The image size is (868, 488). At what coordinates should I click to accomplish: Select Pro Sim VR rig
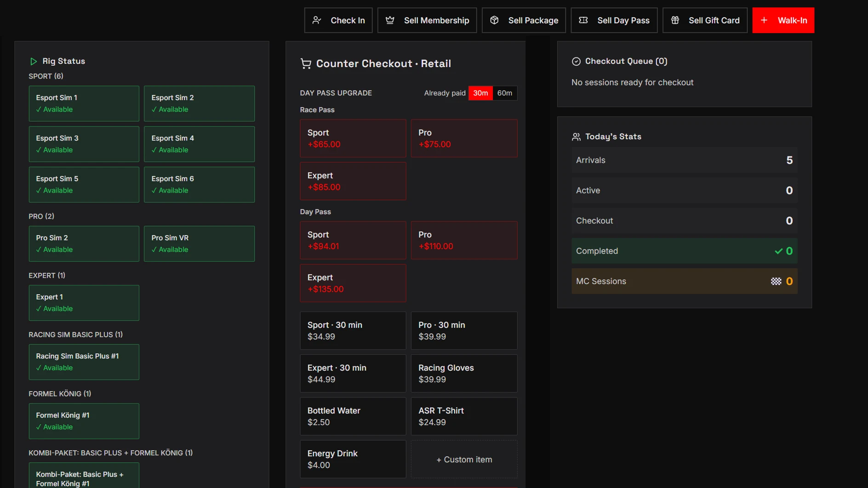click(199, 244)
